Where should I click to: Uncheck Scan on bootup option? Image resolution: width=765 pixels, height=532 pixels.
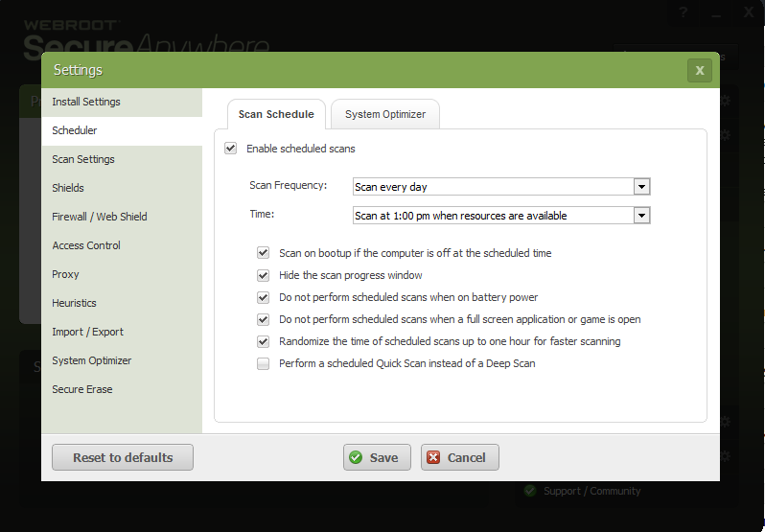[x=263, y=253]
